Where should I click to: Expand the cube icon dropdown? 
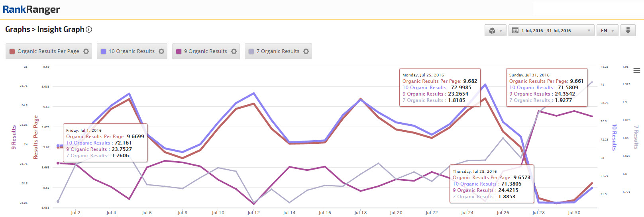(495, 31)
